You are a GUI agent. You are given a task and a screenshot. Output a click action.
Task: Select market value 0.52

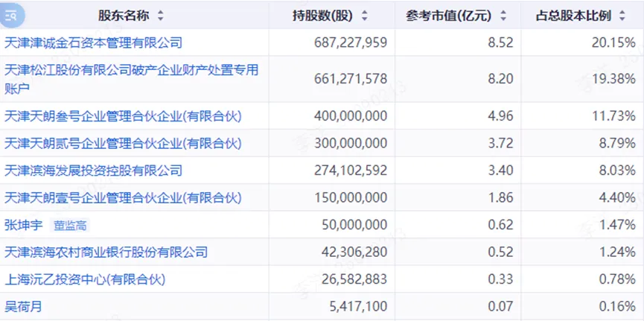point(500,252)
